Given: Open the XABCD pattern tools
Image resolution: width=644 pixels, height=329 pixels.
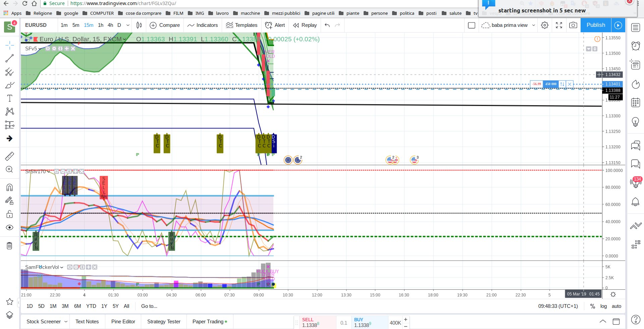Looking at the screenshot, I should click(x=10, y=111).
